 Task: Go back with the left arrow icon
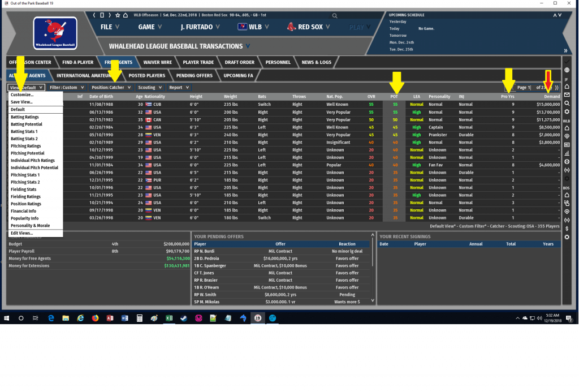coord(94,15)
